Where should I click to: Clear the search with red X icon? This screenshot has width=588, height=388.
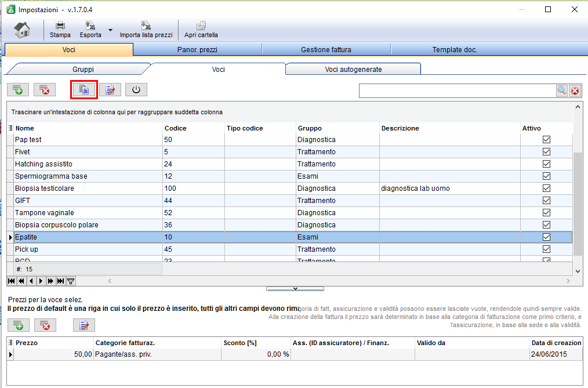click(575, 90)
